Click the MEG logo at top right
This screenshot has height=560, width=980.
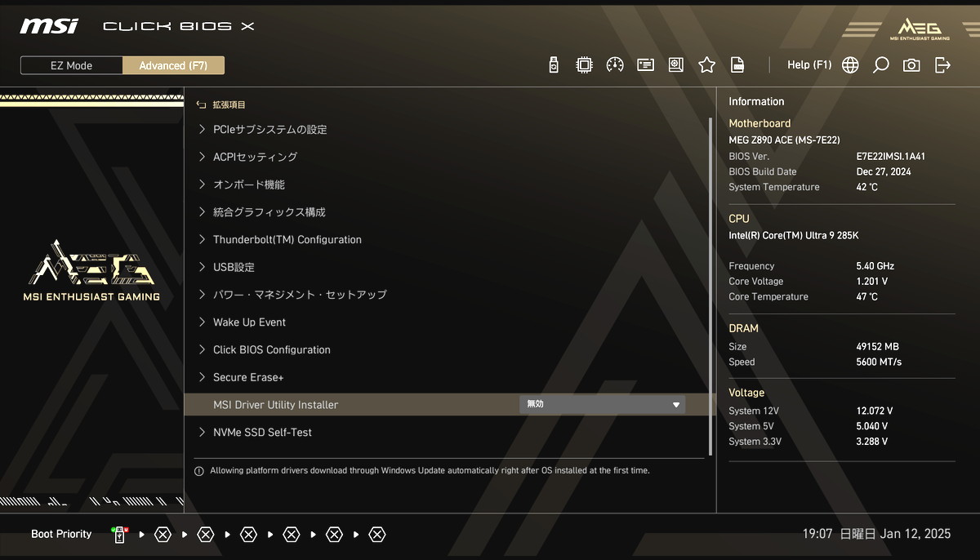(920, 29)
